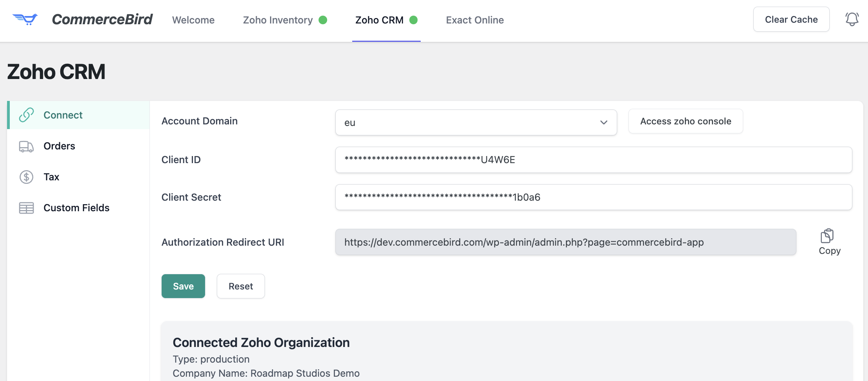Open Custom Fields in the sidebar
Image resolution: width=868 pixels, height=381 pixels.
coord(79,208)
